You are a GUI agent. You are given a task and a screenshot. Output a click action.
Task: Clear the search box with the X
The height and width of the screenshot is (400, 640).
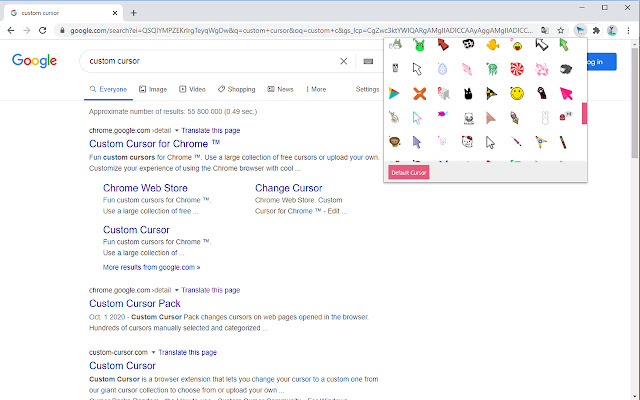(344, 61)
